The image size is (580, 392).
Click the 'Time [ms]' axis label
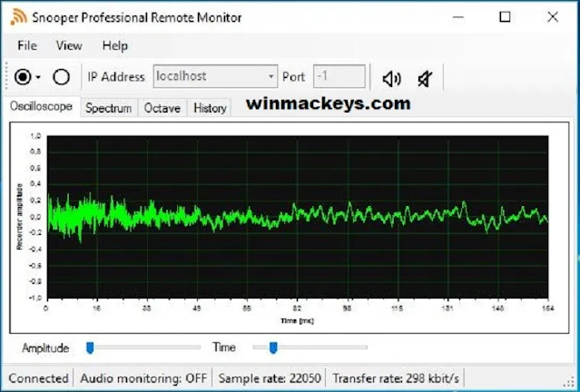[x=297, y=320]
